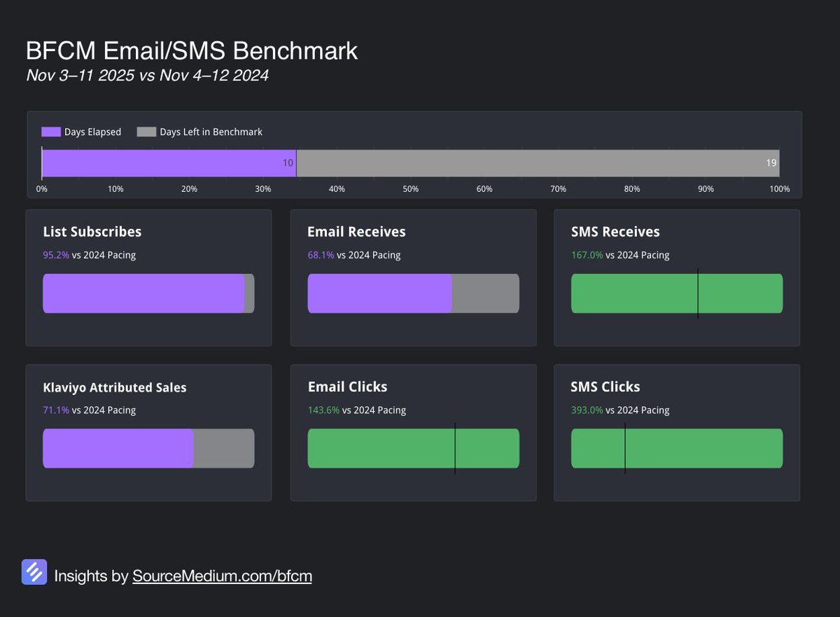This screenshot has height=617, width=840.
Task: Click the 393.0% pacing value
Action: pos(587,410)
